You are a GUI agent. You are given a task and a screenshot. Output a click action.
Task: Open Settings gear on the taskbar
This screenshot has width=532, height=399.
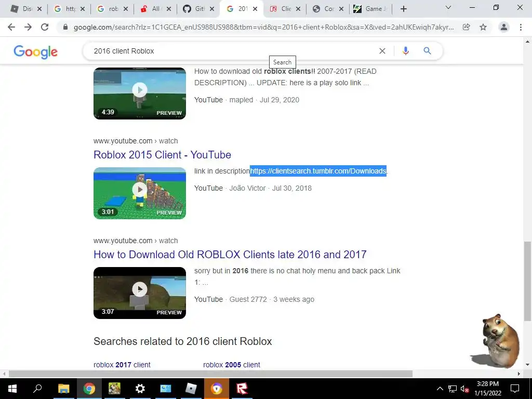click(x=140, y=389)
